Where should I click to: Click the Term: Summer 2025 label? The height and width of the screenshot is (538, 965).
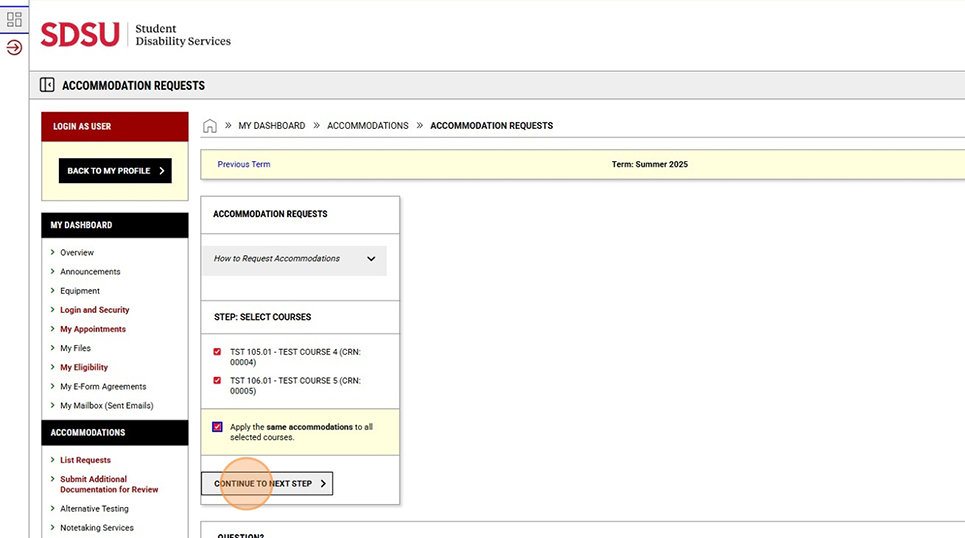(x=649, y=164)
